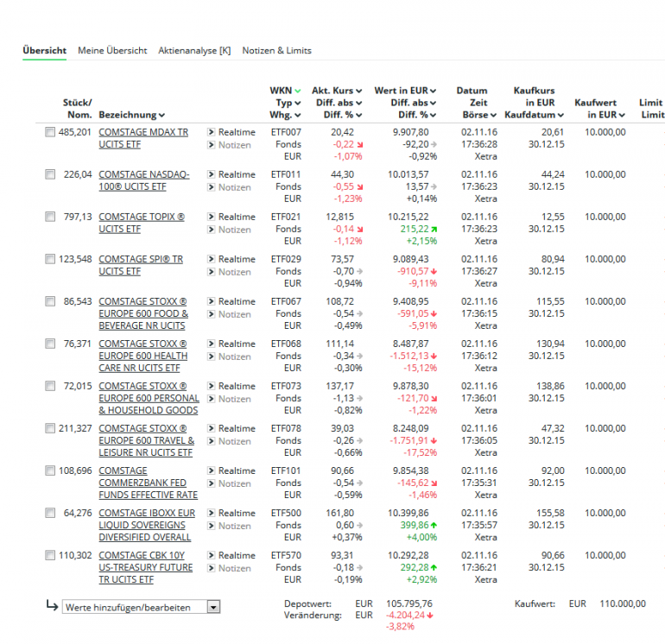Click Notizen arrow icon for COMSTAGE NASDAQ-100

pyautogui.click(x=211, y=187)
